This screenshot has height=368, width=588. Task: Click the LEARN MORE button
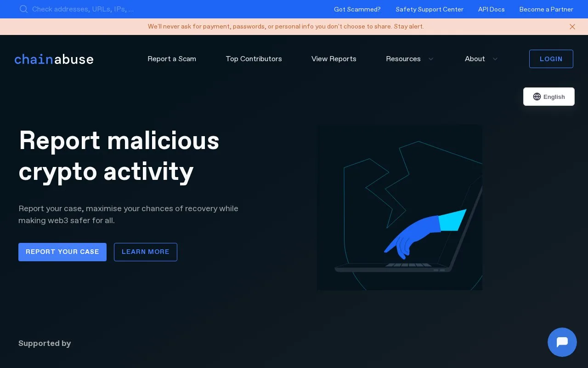[x=146, y=252]
